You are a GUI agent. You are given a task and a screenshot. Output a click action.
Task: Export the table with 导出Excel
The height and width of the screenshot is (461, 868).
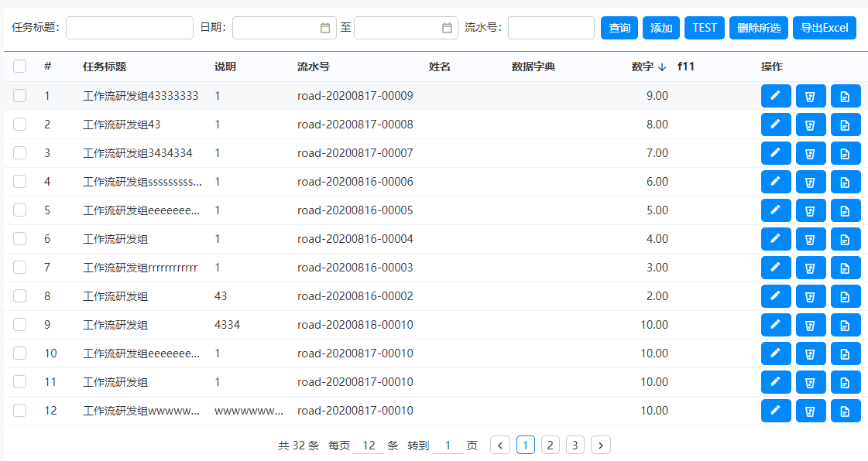[x=825, y=28]
